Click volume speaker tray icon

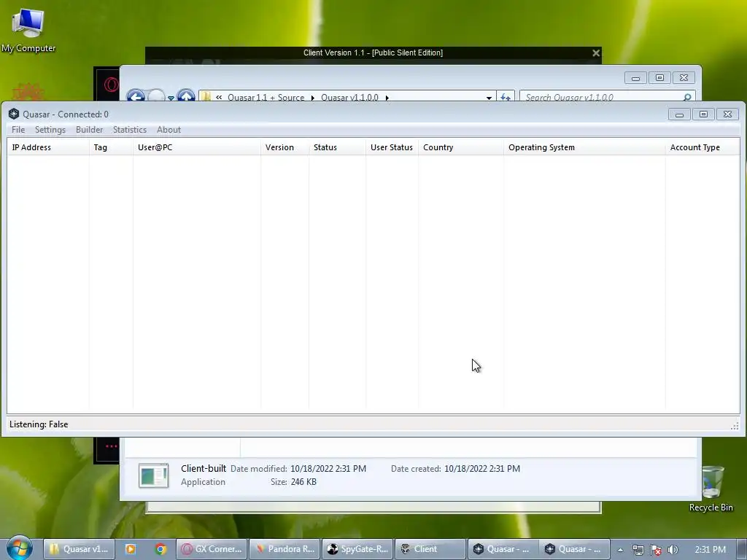(x=673, y=550)
